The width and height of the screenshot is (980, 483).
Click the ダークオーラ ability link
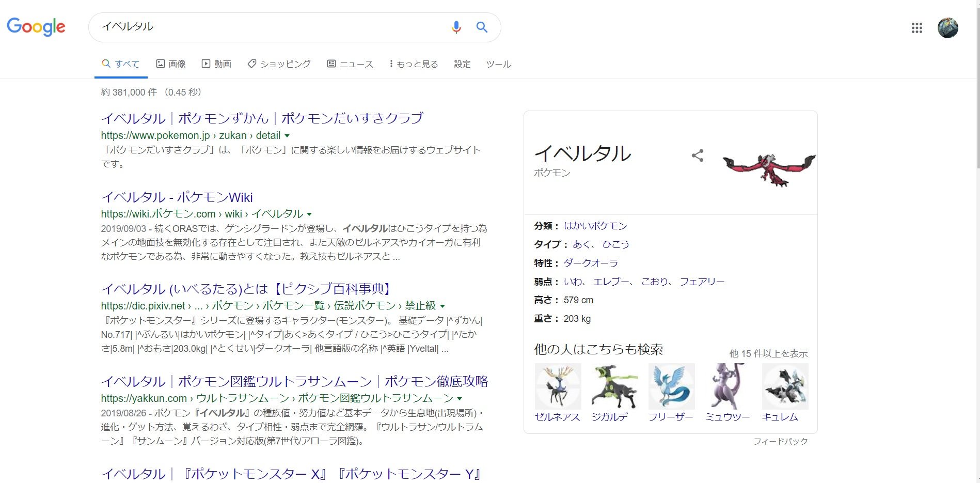591,263
